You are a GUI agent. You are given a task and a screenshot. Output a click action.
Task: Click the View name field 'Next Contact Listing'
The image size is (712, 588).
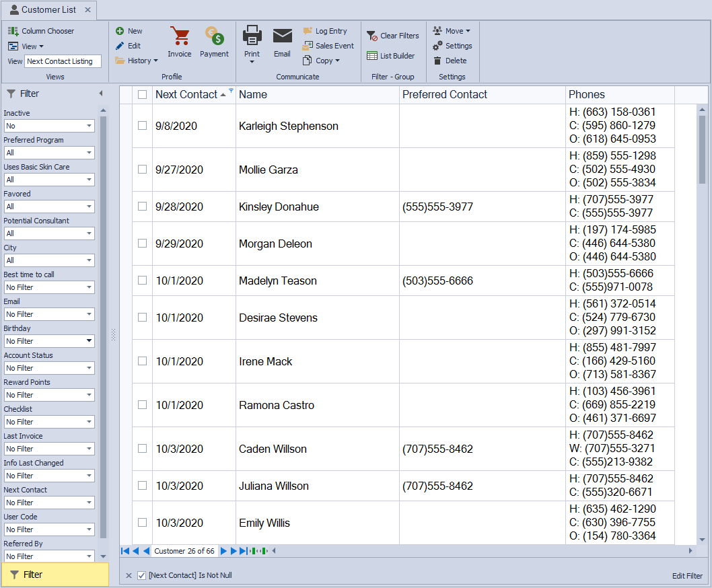(x=63, y=61)
